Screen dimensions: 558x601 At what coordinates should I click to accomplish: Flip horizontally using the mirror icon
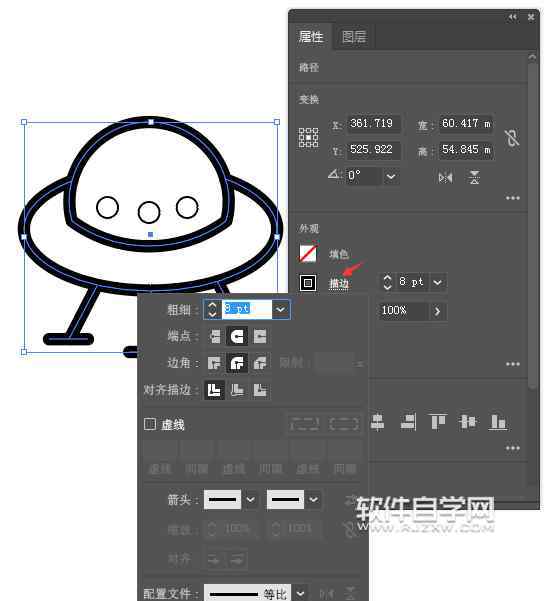[x=445, y=177]
